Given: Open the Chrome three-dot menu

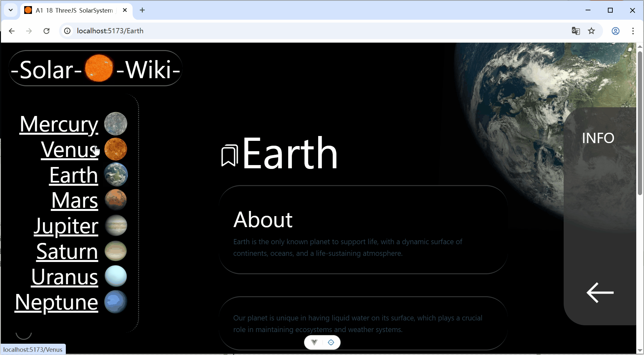Looking at the screenshot, I should [x=633, y=31].
